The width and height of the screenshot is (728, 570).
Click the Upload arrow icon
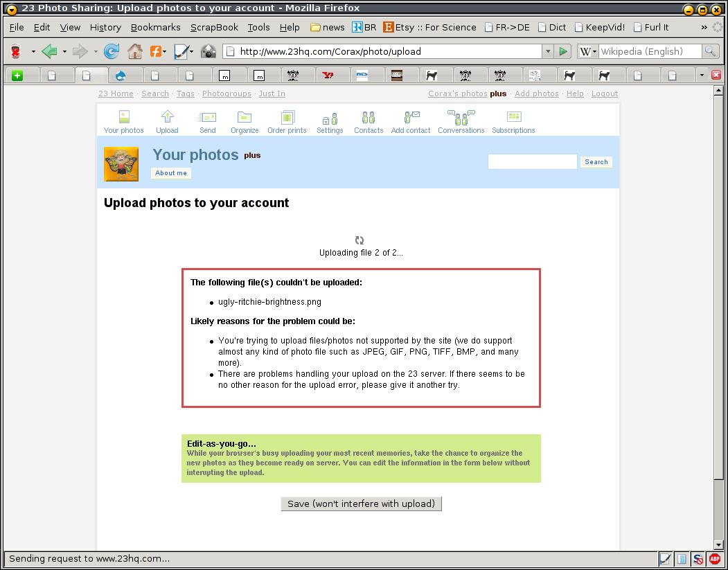point(167,116)
